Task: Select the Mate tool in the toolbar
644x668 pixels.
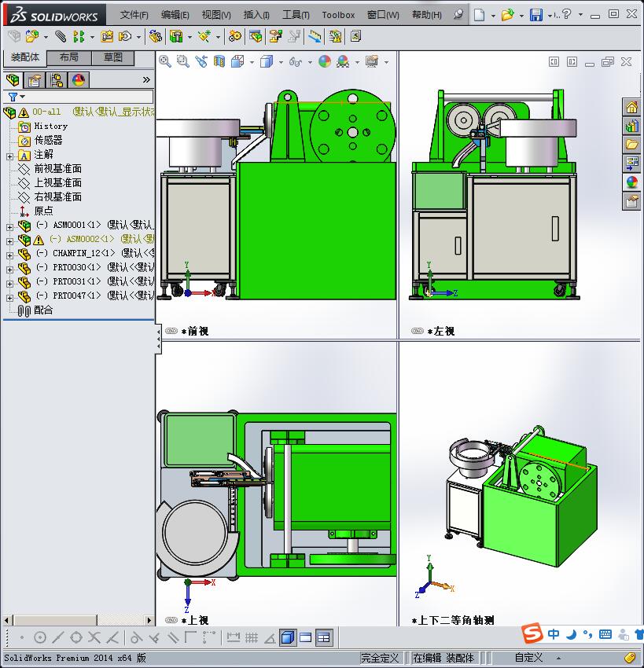Action: (60, 35)
